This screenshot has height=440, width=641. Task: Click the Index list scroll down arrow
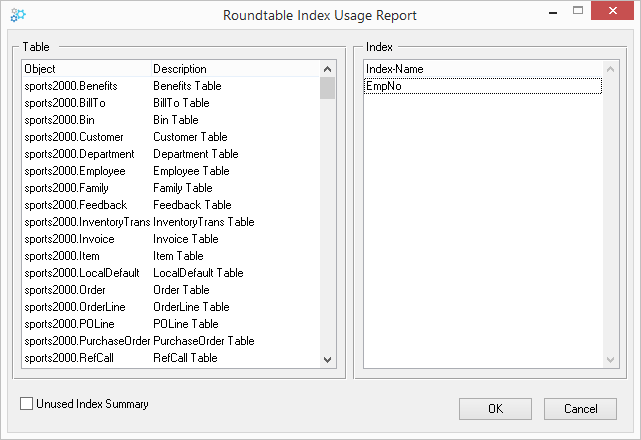pos(610,359)
